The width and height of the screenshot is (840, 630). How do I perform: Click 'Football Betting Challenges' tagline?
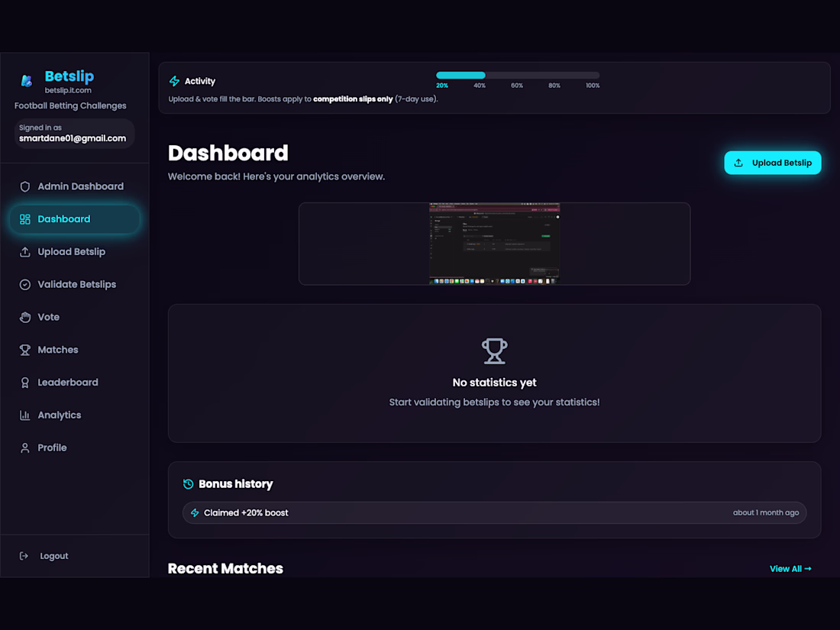[70, 105]
